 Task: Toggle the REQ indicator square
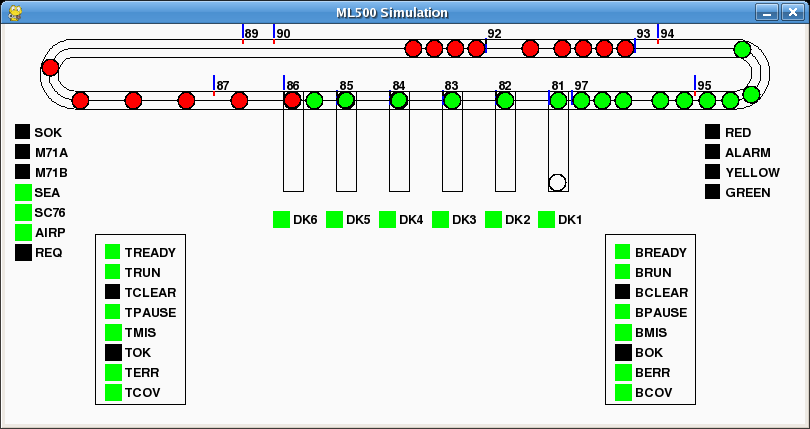tap(23, 252)
